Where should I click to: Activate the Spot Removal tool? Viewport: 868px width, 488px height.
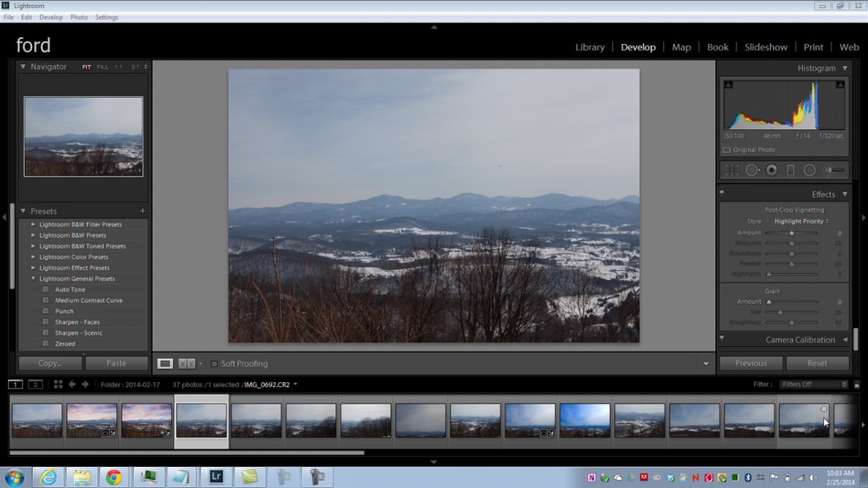pyautogui.click(x=752, y=170)
